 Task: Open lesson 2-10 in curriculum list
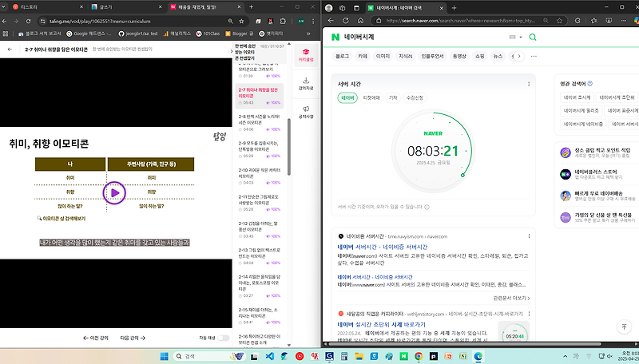(259, 176)
